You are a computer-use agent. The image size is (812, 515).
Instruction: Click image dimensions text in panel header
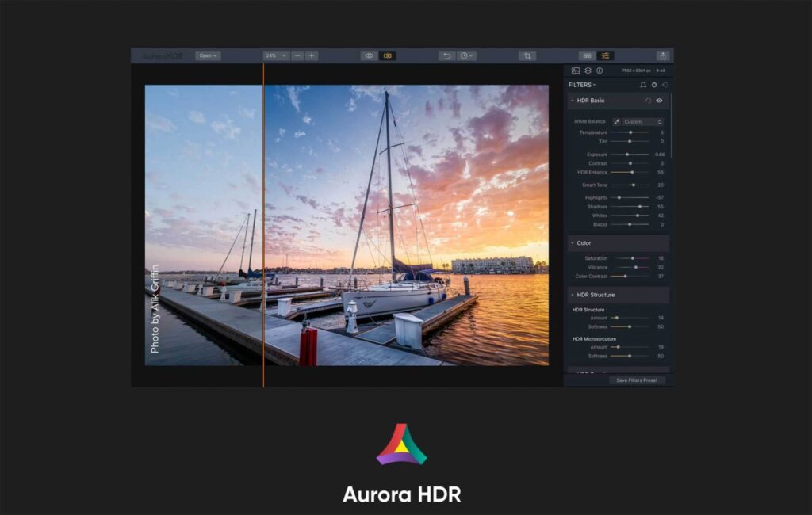coord(636,71)
